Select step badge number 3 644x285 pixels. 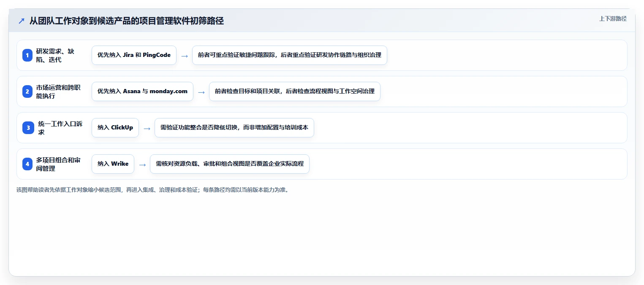(28, 128)
